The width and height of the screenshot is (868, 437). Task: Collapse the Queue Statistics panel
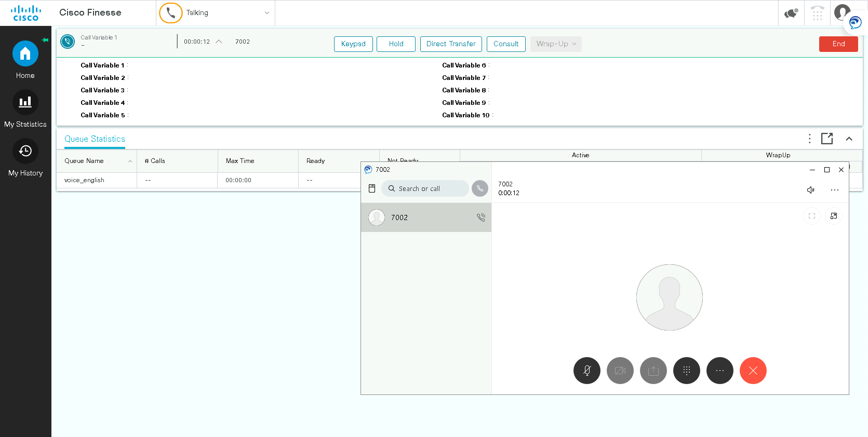click(x=849, y=139)
